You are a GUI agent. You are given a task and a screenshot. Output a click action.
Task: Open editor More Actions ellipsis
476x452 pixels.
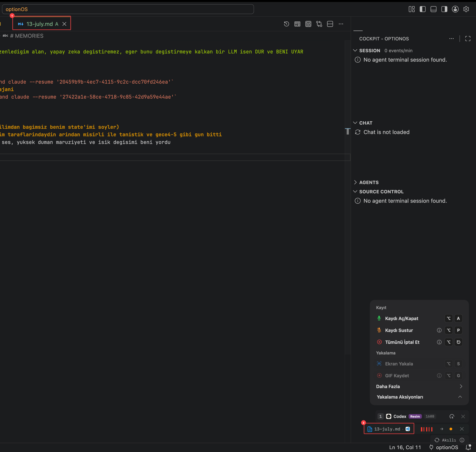click(341, 24)
